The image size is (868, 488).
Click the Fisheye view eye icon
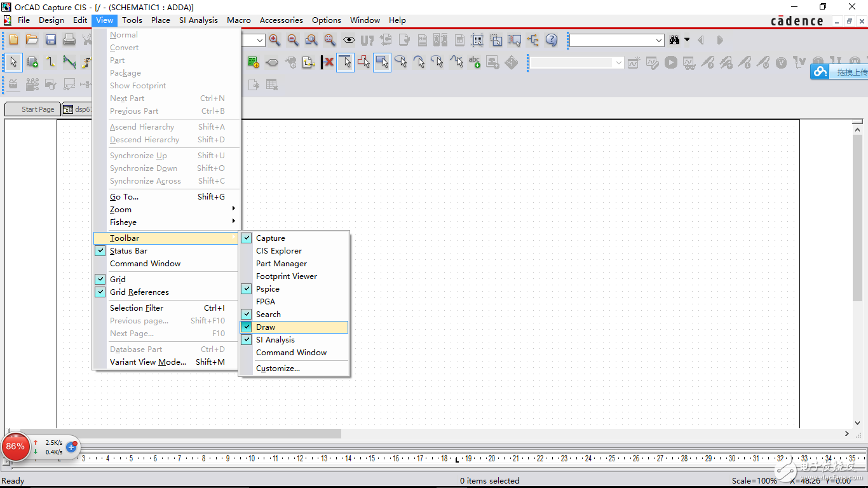[x=349, y=40]
